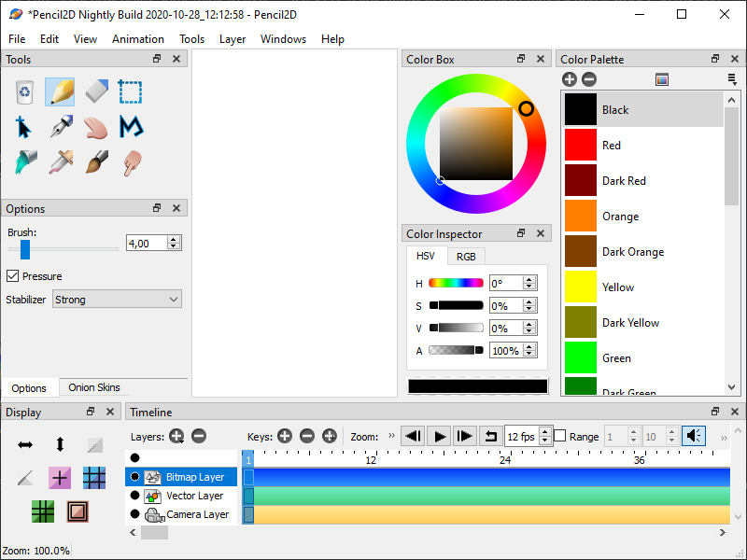Image resolution: width=747 pixels, height=560 pixels.
Task: Select the Move arrow tool
Action: 23,128
